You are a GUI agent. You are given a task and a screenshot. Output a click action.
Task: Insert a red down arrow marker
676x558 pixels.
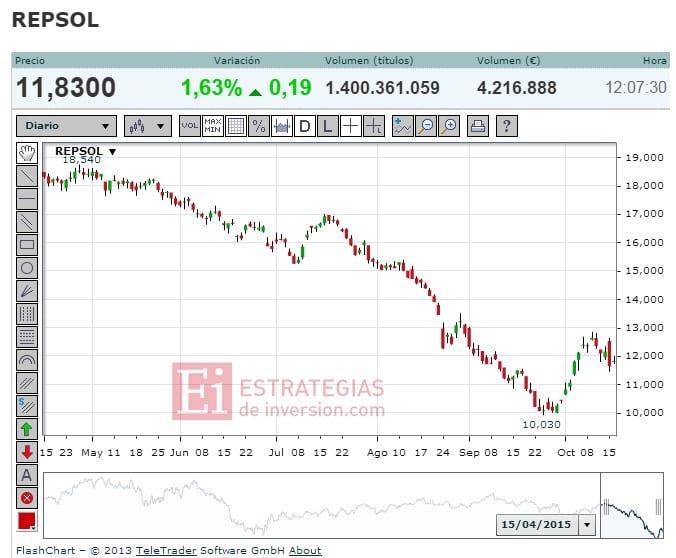(27, 452)
